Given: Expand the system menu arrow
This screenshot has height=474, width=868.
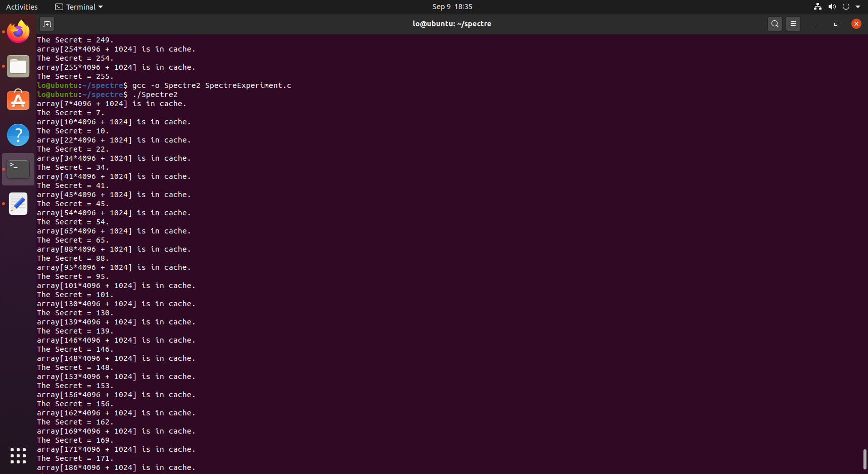Looking at the screenshot, I should 858,7.
